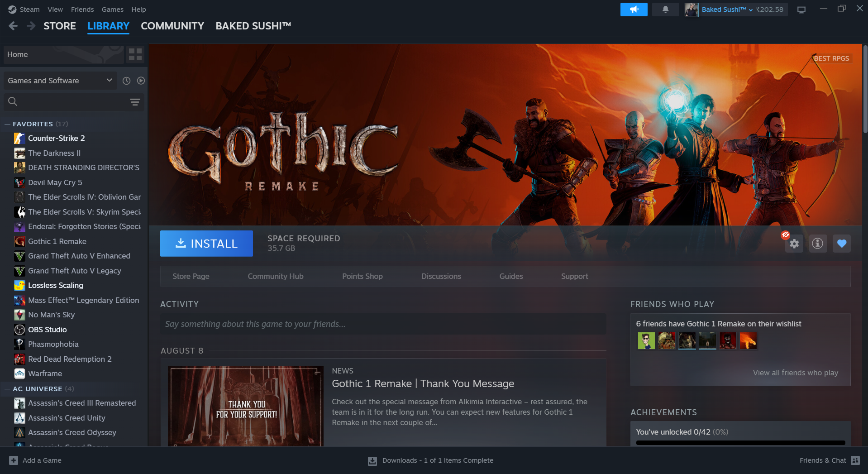
Task: Open the Help menu
Action: 138,10
